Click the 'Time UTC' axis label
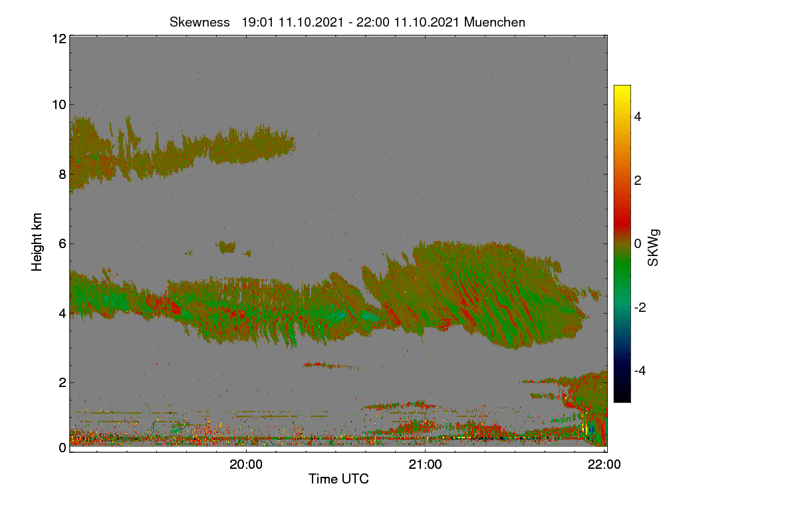 click(338, 479)
